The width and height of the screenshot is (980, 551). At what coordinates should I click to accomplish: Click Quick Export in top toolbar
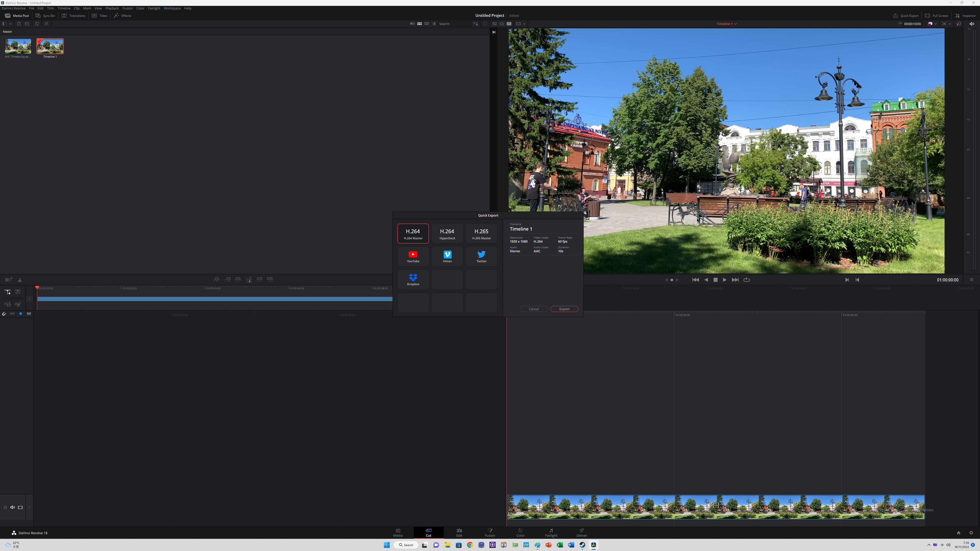(x=906, y=16)
